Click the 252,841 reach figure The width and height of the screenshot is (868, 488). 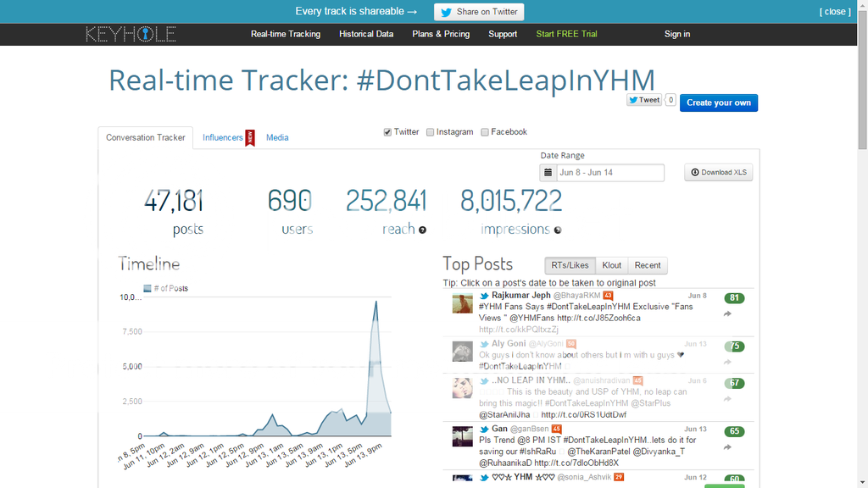(387, 201)
